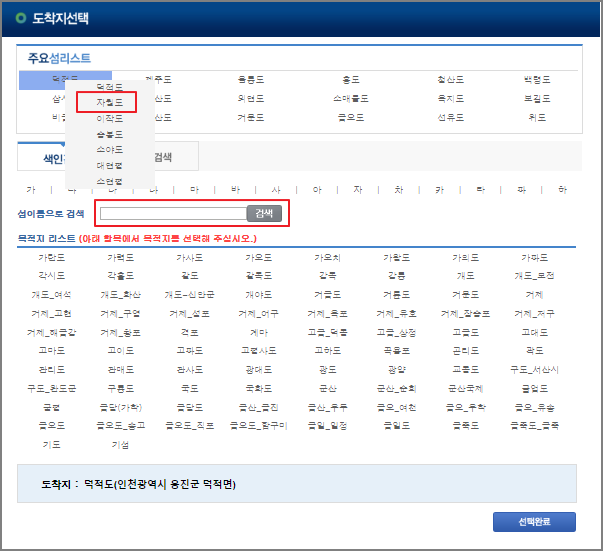Filter by index letter 하

click(563, 190)
